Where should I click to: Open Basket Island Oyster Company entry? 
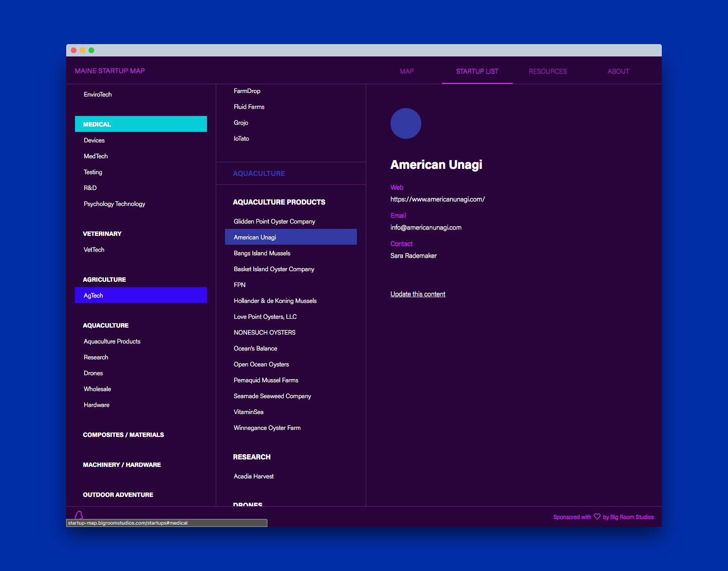click(x=274, y=269)
